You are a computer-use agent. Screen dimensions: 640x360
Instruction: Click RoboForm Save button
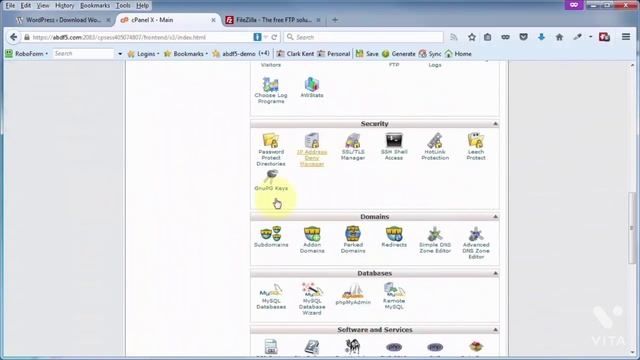[367, 54]
